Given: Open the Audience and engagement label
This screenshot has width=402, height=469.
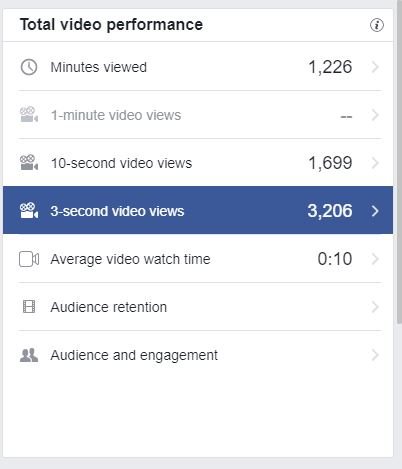Looking at the screenshot, I should 134,355.
